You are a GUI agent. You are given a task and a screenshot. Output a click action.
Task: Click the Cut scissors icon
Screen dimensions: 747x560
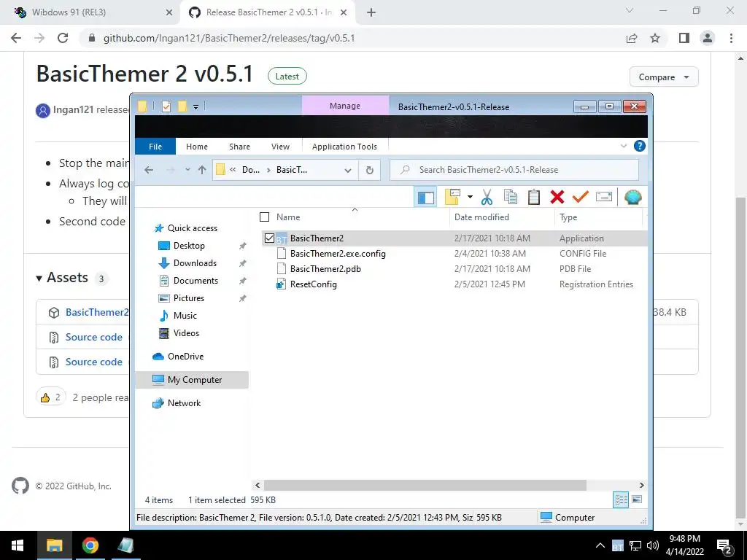(x=487, y=197)
